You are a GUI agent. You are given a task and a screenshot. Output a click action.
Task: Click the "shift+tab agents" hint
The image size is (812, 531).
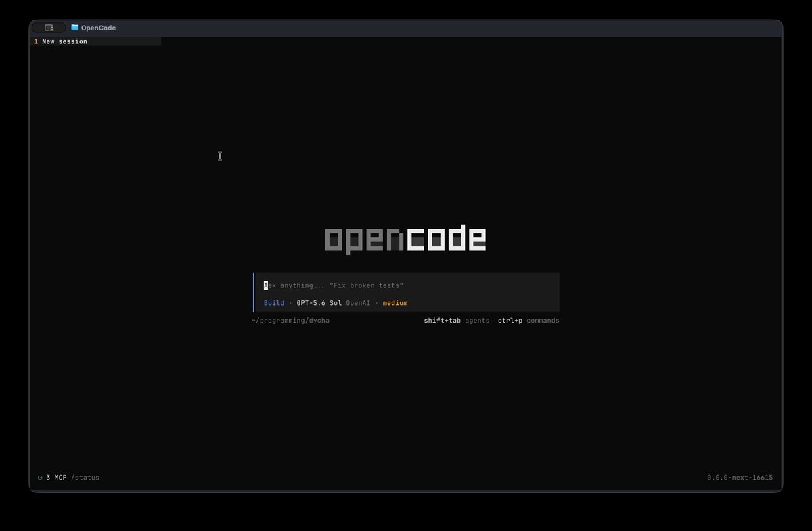(x=457, y=321)
